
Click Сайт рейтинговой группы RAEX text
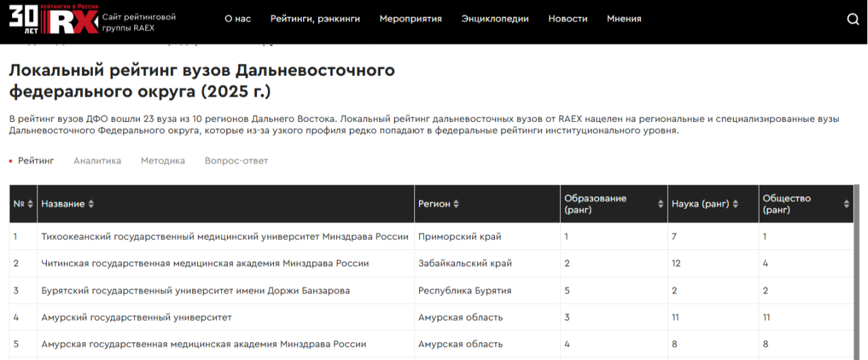[139, 22]
